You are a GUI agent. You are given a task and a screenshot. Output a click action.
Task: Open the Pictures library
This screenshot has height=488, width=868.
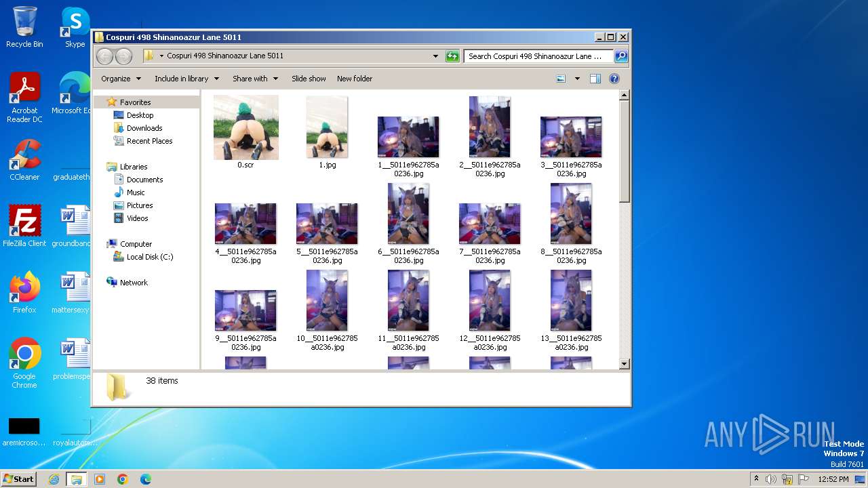coord(140,205)
